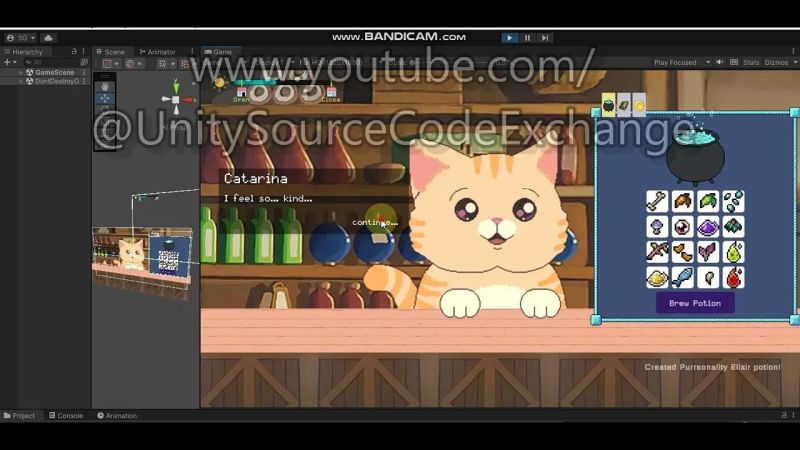Pick the red flame drop ingredient
The height and width of the screenshot is (450, 800).
coord(733,278)
